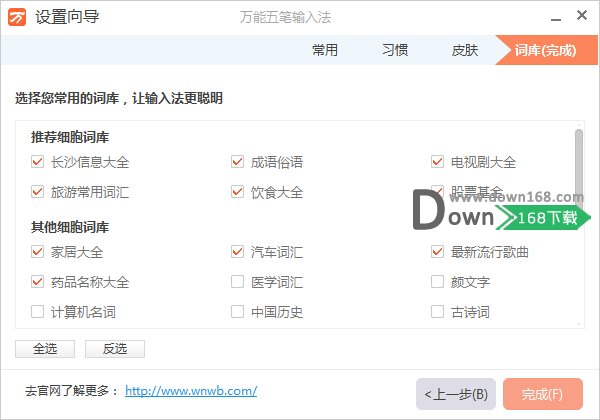Check the 颜文字 checkbox

[x=437, y=282]
